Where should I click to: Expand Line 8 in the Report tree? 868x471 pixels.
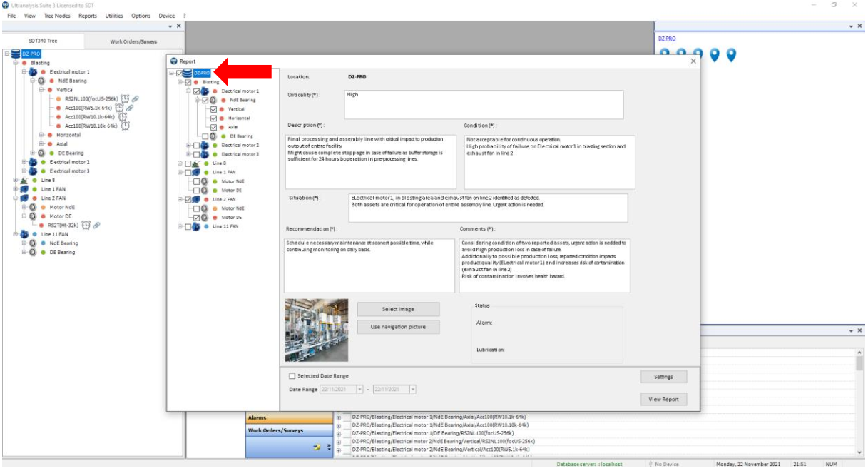pos(180,163)
